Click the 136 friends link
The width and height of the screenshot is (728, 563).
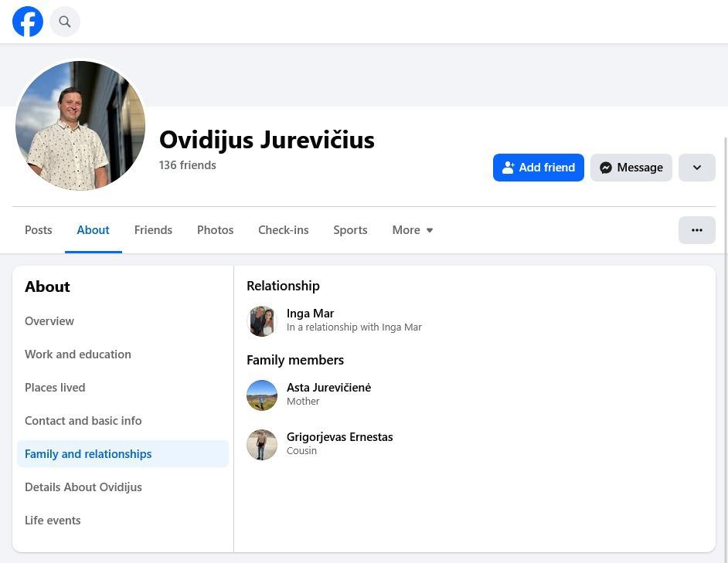click(x=188, y=165)
